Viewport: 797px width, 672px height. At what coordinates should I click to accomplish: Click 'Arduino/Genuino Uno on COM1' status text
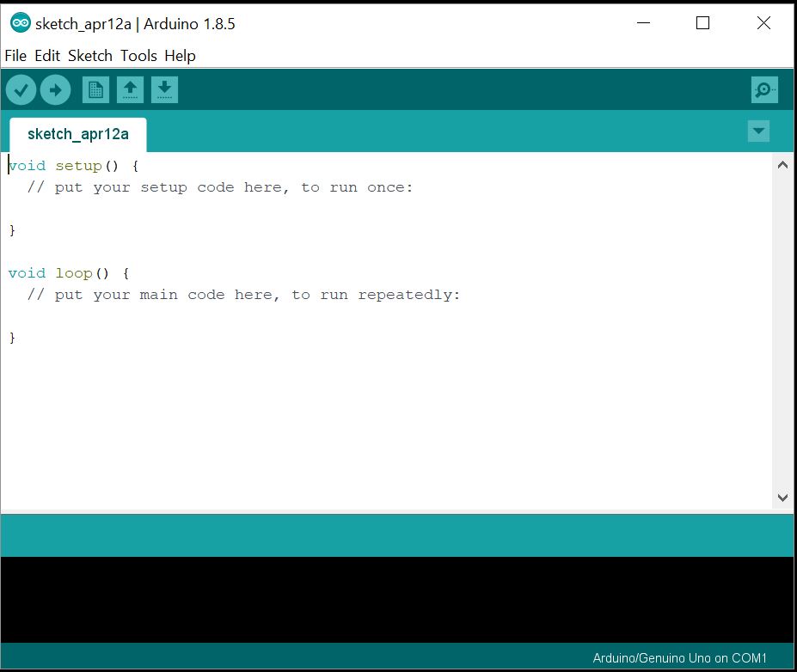(679, 658)
